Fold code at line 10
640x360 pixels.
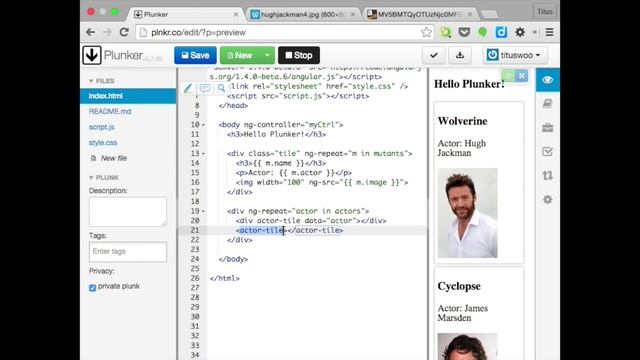click(x=203, y=125)
